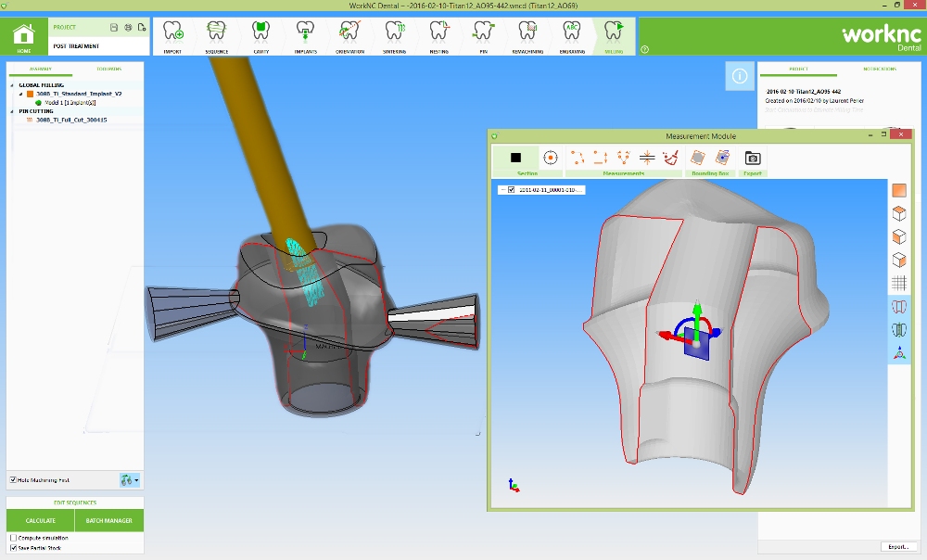Open the Sintering step
Screen dimensions: 927x560
(394, 32)
